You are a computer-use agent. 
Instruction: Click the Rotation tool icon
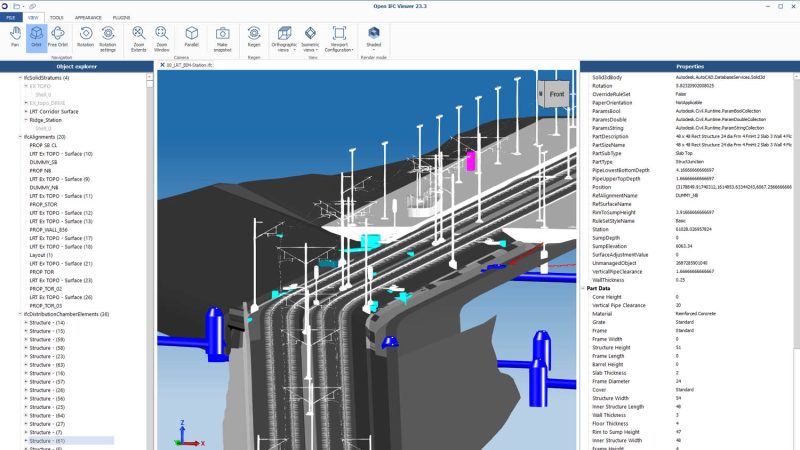tap(85, 37)
